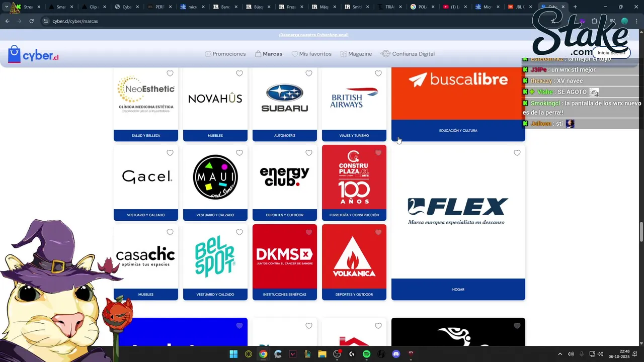
Task: Open Discord from the taskbar
Action: [396, 354]
